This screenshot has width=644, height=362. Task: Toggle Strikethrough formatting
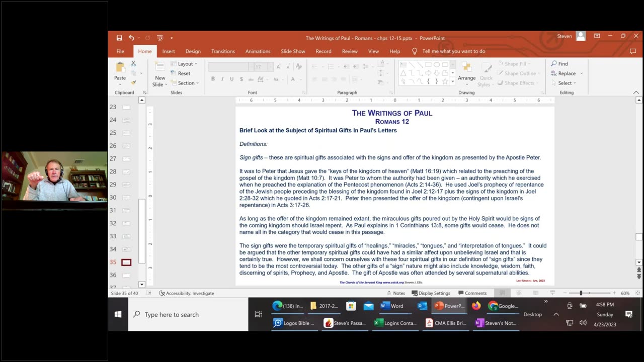tap(251, 79)
